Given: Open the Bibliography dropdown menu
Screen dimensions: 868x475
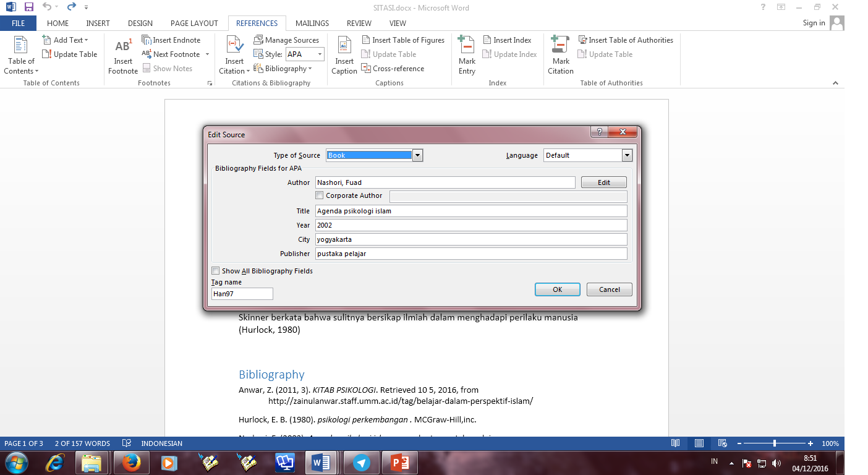Looking at the screenshot, I should coord(284,69).
